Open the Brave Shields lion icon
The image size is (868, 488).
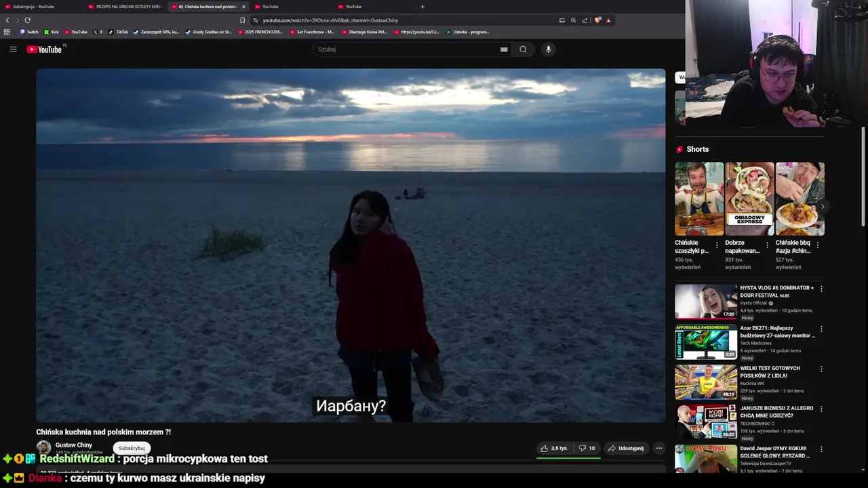coord(597,20)
